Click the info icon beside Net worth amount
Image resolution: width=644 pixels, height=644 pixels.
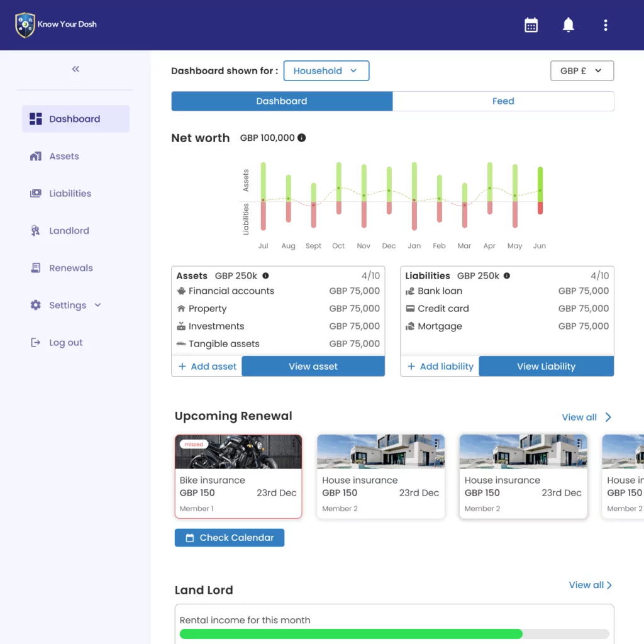(302, 138)
